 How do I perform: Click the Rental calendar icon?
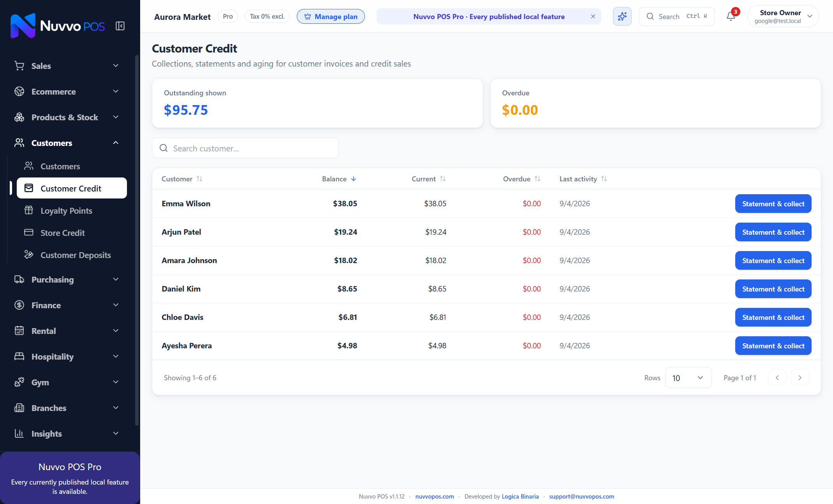pos(19,331)
